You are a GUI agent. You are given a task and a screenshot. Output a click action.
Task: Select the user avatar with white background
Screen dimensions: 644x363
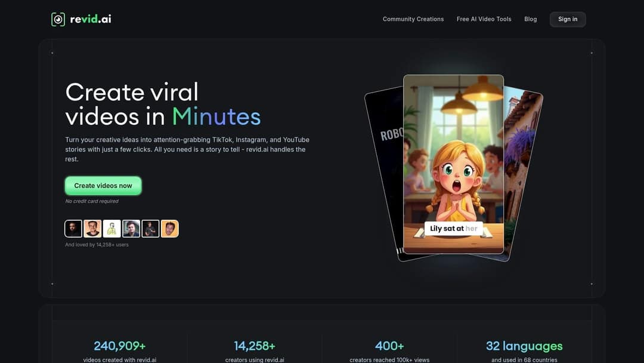point(112,229)
